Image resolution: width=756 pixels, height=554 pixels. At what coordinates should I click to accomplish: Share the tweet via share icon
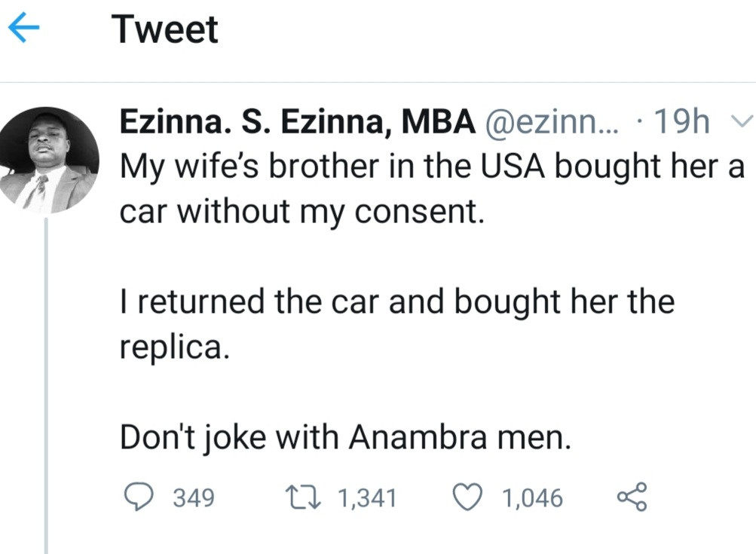click(632, 497)
